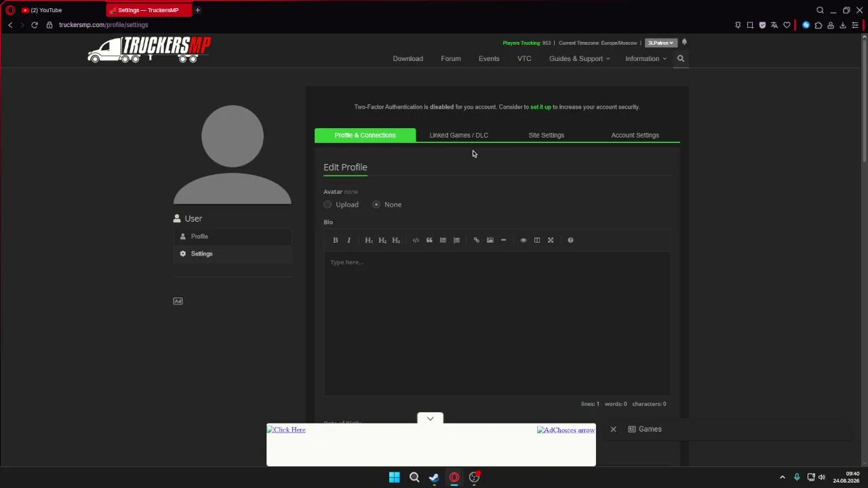Open the markdown help guide icon
The width and height of the screenshot is (868, 488).
[x=570, y=240]
